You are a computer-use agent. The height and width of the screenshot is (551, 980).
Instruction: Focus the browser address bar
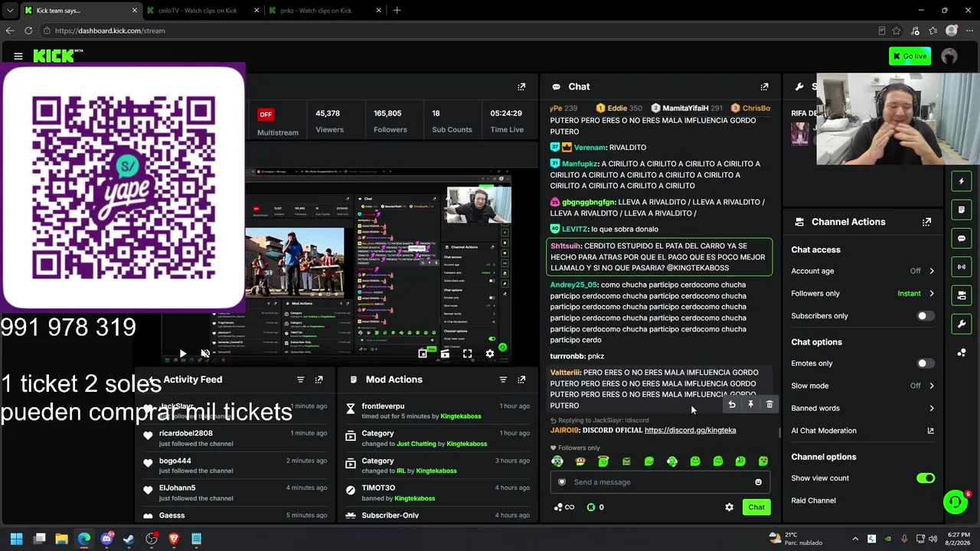pos(459,31)
